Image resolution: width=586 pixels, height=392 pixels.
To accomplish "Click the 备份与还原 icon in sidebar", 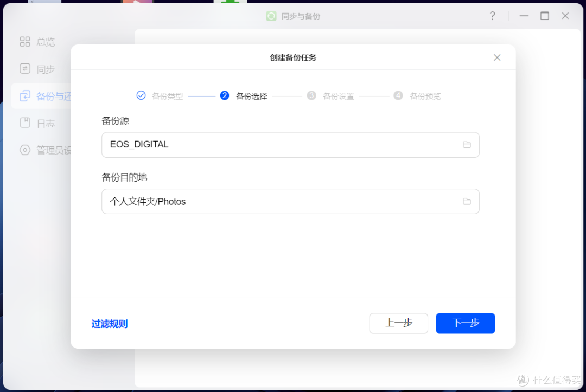I will tap(25, 96).
